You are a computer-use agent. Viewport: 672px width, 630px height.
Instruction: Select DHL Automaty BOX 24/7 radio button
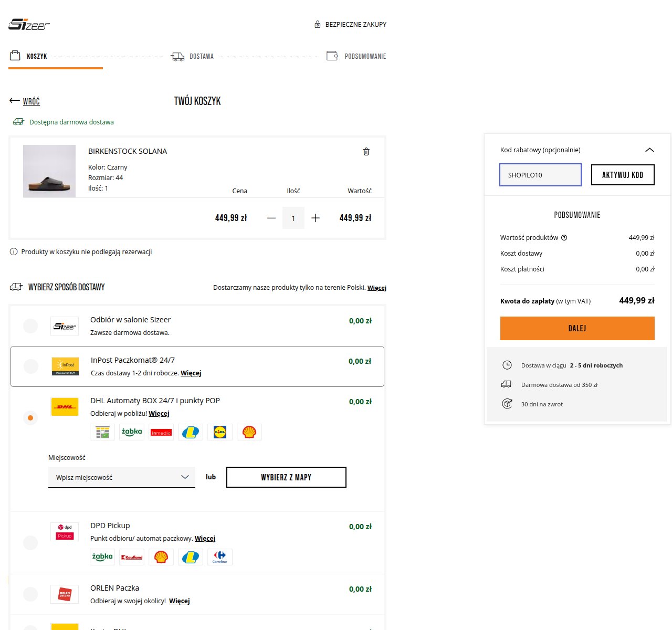[x=30, y=418]
